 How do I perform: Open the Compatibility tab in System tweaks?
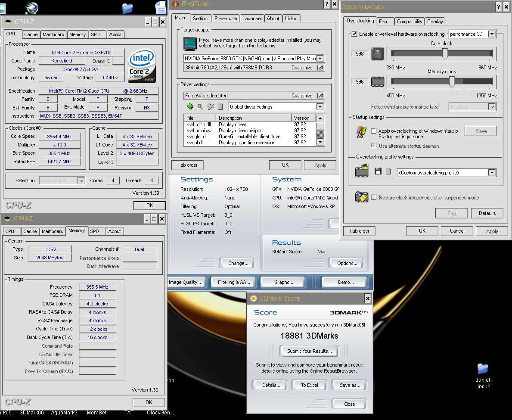pos(410,22)
